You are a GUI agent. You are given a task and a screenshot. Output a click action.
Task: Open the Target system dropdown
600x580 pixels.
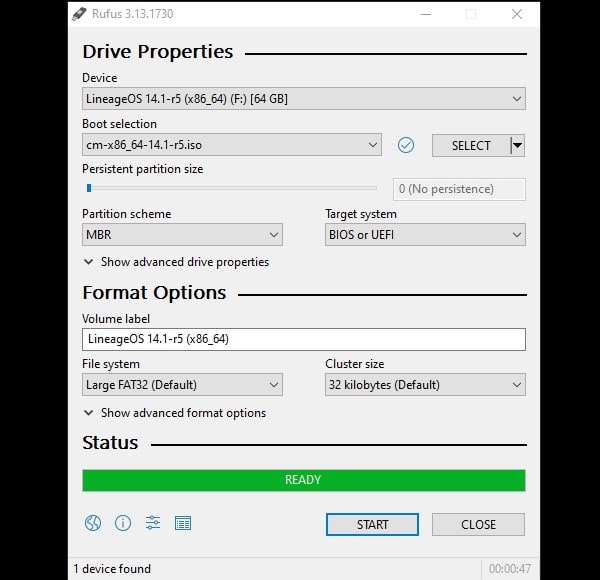point(426,235)
